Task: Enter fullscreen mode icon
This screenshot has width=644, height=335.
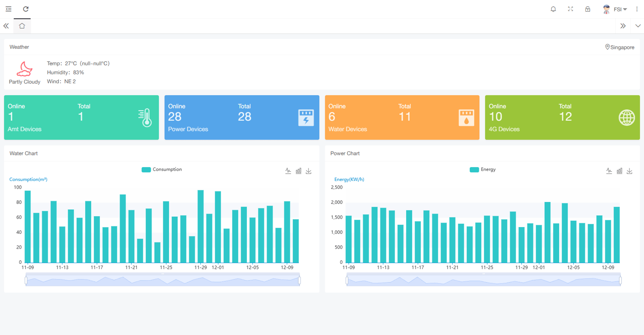Action: pos(571,9)
